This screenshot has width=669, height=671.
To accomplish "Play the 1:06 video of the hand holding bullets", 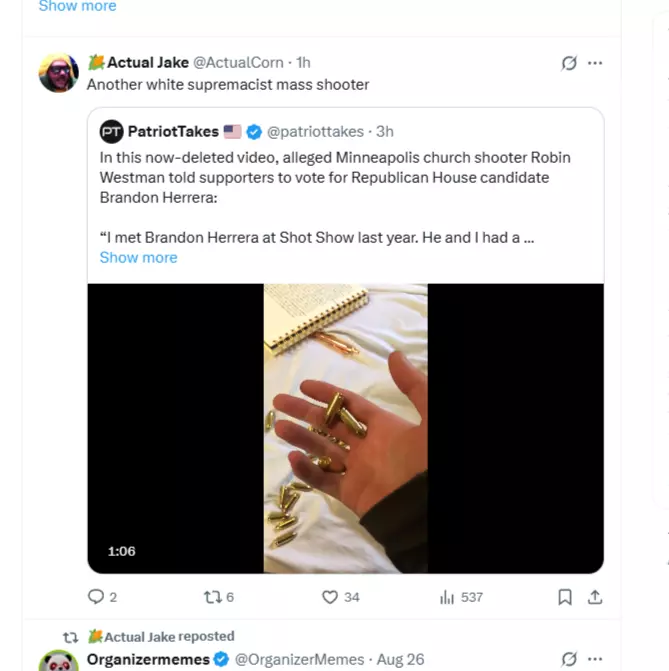I will point(345,428).
